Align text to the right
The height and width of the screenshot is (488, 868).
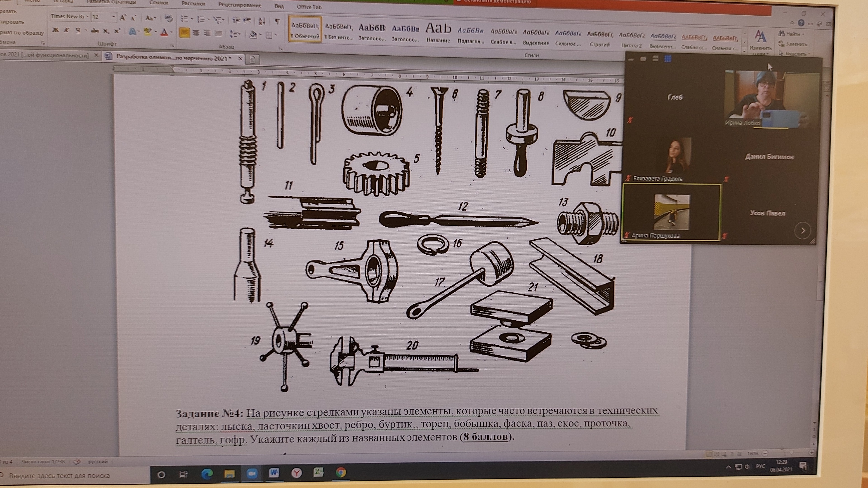[x=207, y=33]
